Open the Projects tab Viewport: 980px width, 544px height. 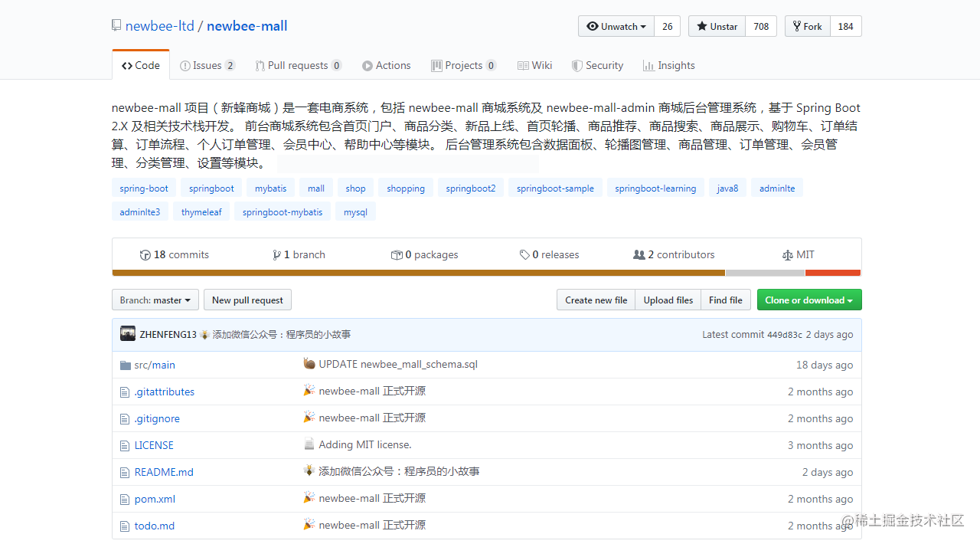[464, 65]
